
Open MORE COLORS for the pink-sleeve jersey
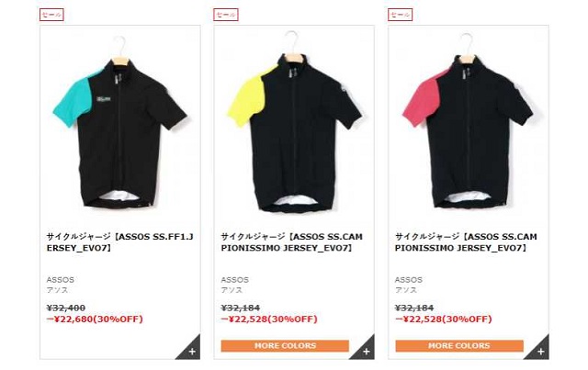pyautogui.click(x=459, y=345)
